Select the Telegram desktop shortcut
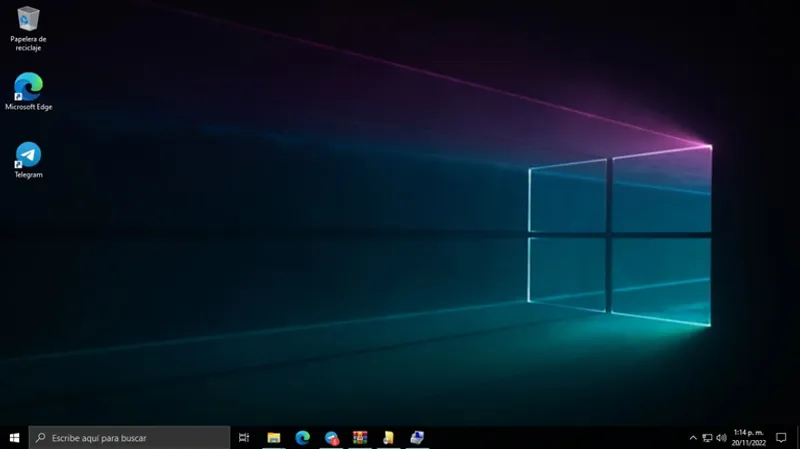This screenshot has height=449, width=800. [x=28, y=160]
